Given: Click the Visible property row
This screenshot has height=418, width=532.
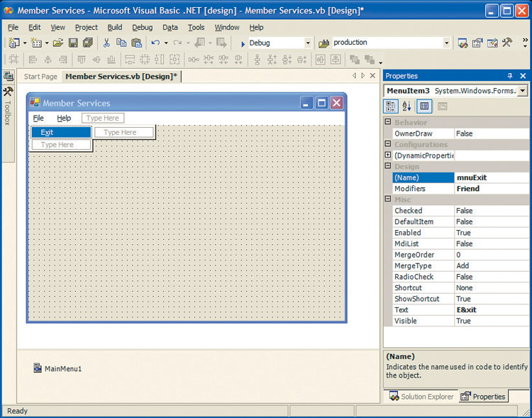Looking at the screenshot, I should click(461, 321).
